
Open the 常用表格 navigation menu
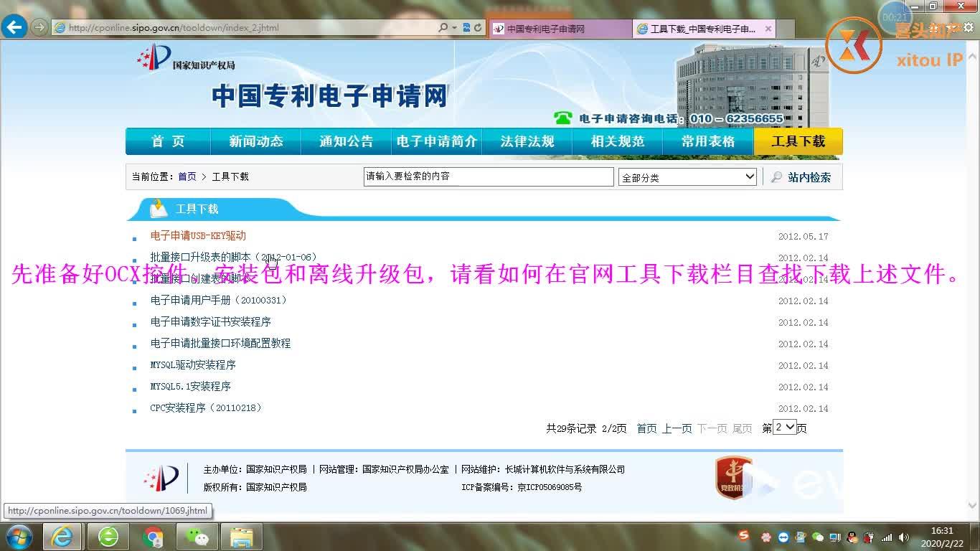click(x=708, y=141)
